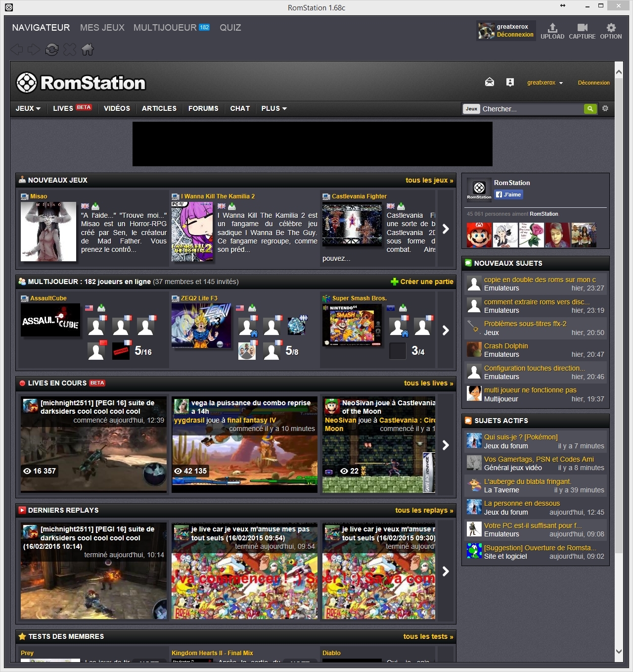Go to the home page icon
The image size is (633, 672).
pyautogui.click(x=88, y=49)
